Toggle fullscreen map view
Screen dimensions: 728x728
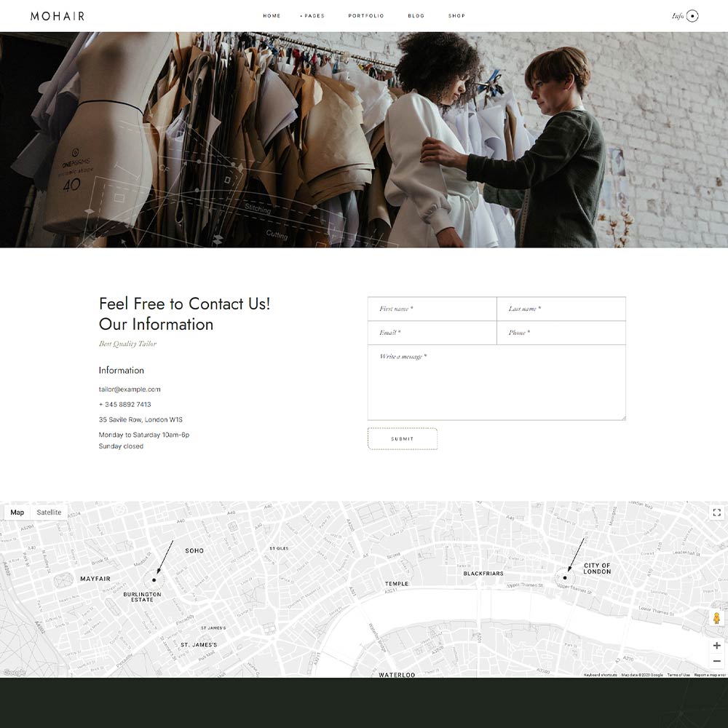pos(716,513)
